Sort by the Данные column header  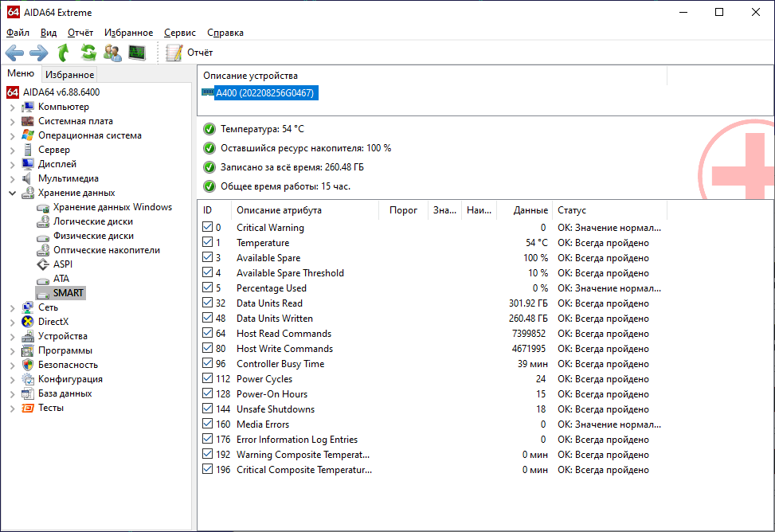tap(524, 210)
